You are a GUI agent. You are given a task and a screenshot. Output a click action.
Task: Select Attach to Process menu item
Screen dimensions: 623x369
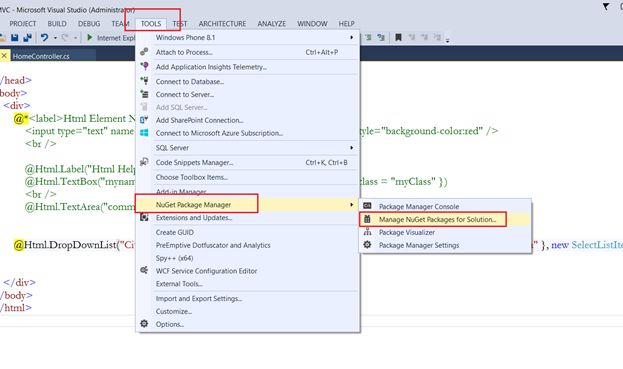[x=248, y=52]
